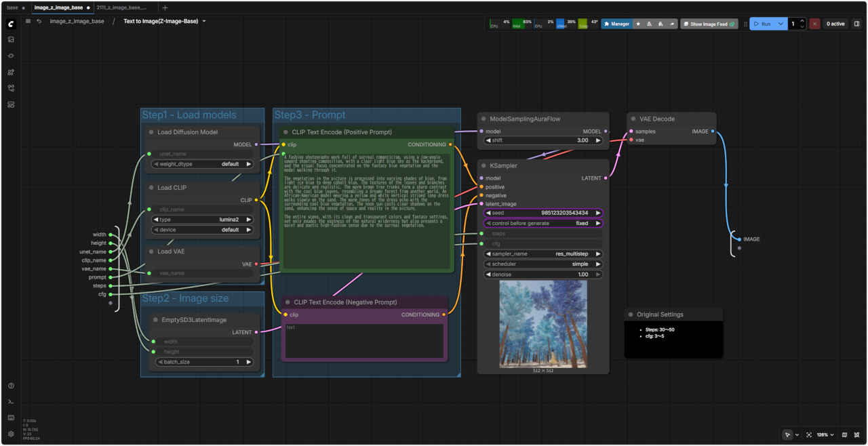The image size is (868, 446).
Task: Toggle the minimap icon at bottom right
Action: point(844,434)
